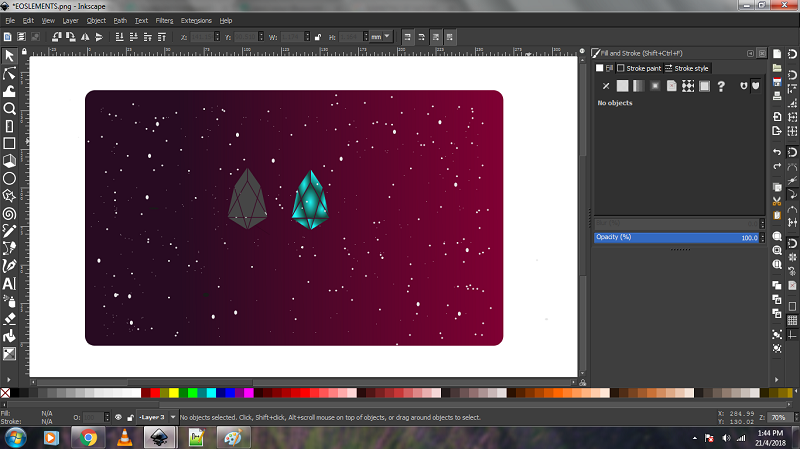Viewport: 800px width, 449px height.
Task: Select the 3D box tool
Action: (9, 161)
